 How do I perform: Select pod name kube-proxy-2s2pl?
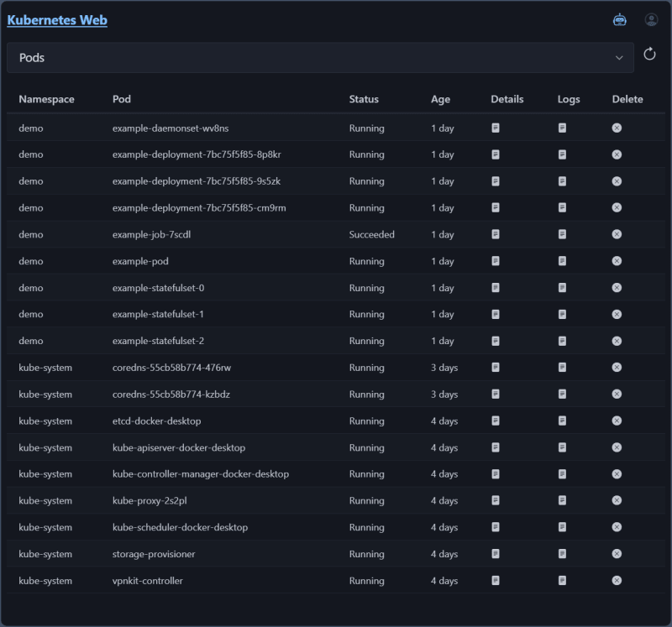pyautogui.click(x=150, y=500)
